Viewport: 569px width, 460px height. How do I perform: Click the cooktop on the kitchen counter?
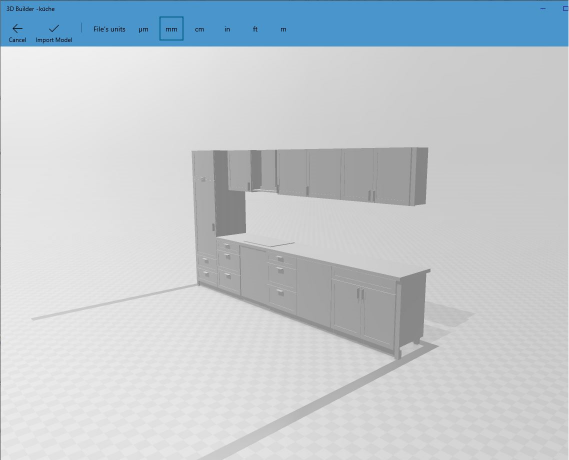[269, 243]
